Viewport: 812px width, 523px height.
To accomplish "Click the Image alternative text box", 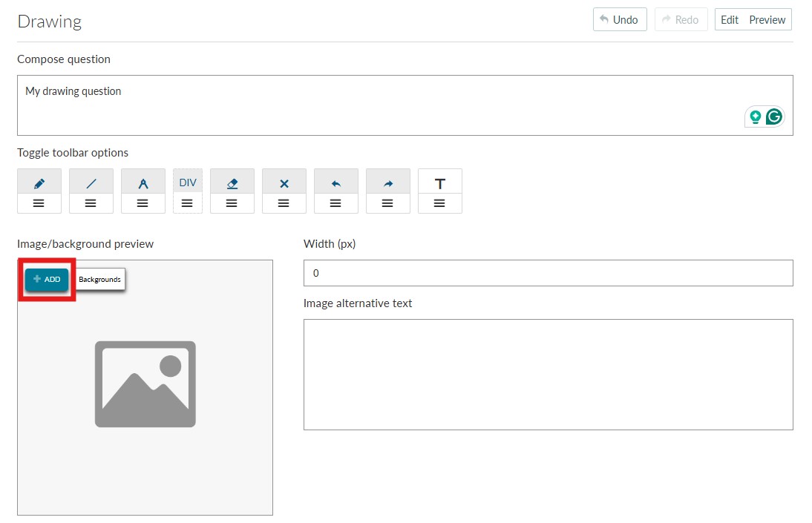I will (x=548, y=375).
